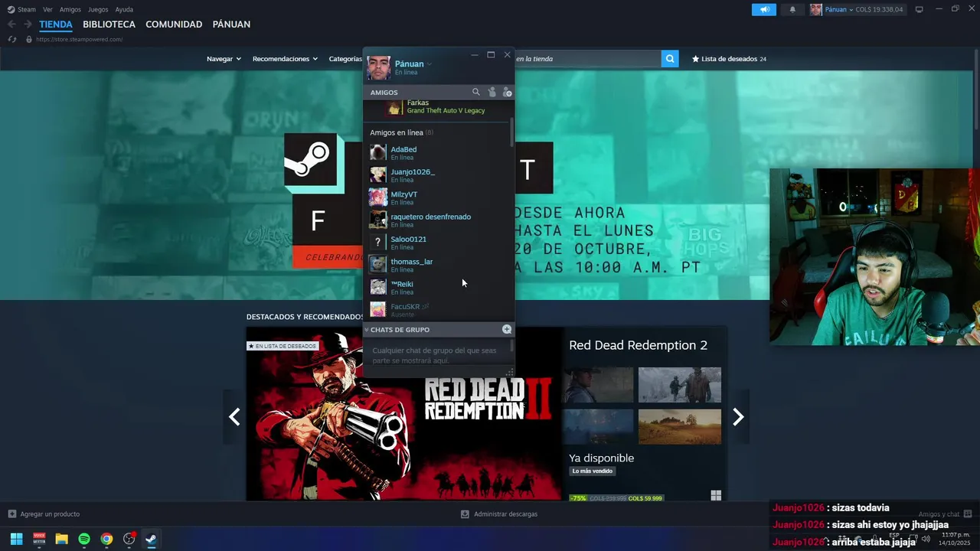
Task: Open the Amigos menu in menu bar
Action: pos(70,9)
